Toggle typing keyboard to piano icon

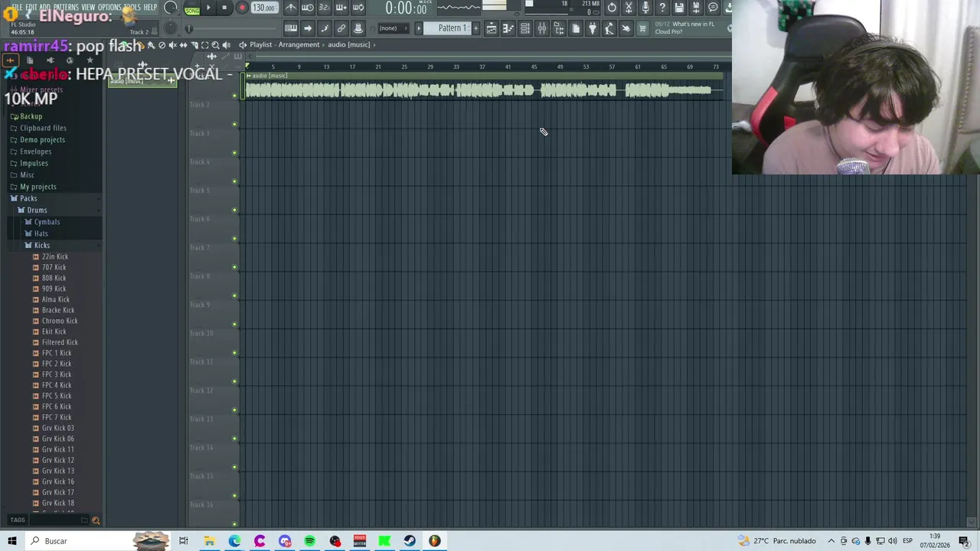[x=291, y=28]
